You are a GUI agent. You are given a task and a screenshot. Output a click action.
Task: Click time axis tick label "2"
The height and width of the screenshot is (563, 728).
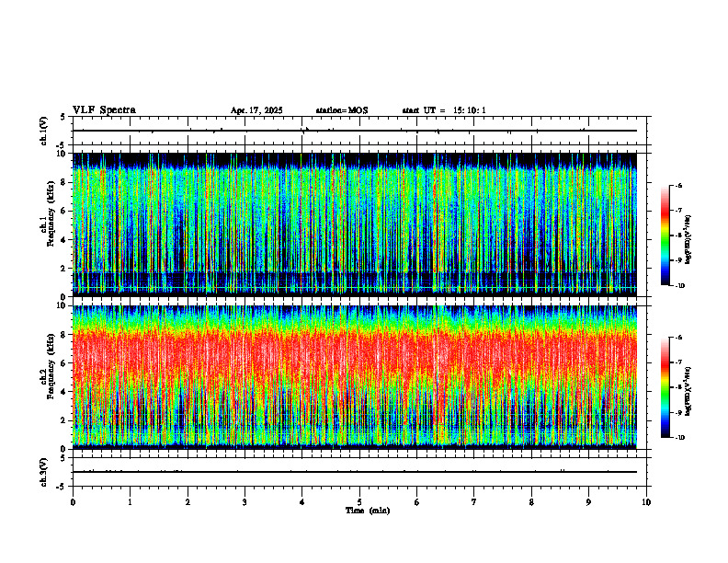pos(188,502)
